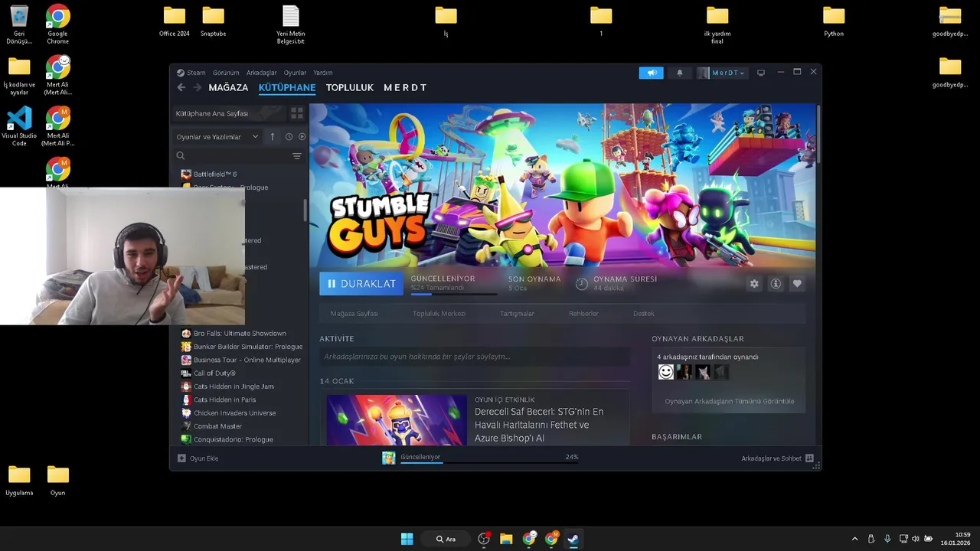This screenshot has height=551, width=980.
Task: Expand the Oyunlar ve Yazılımlar dropdown
Action: tap(218, 137)
